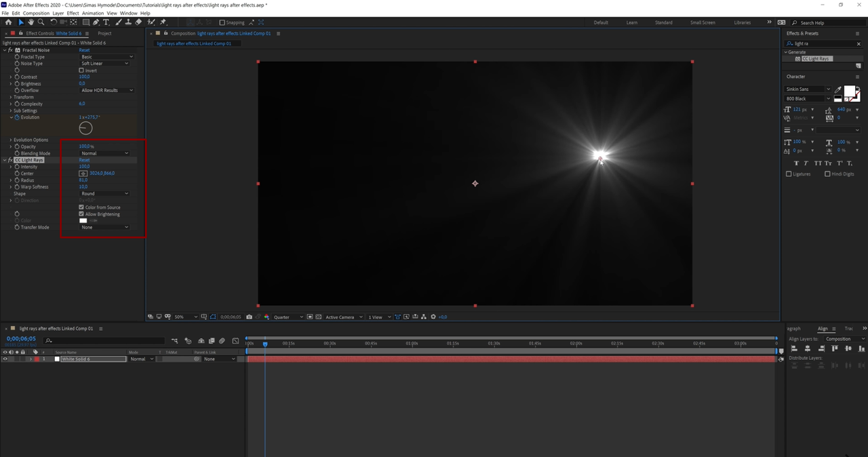Open the Shape Round dropdown
Screen dimensions: 868x457
coord(104,194)
